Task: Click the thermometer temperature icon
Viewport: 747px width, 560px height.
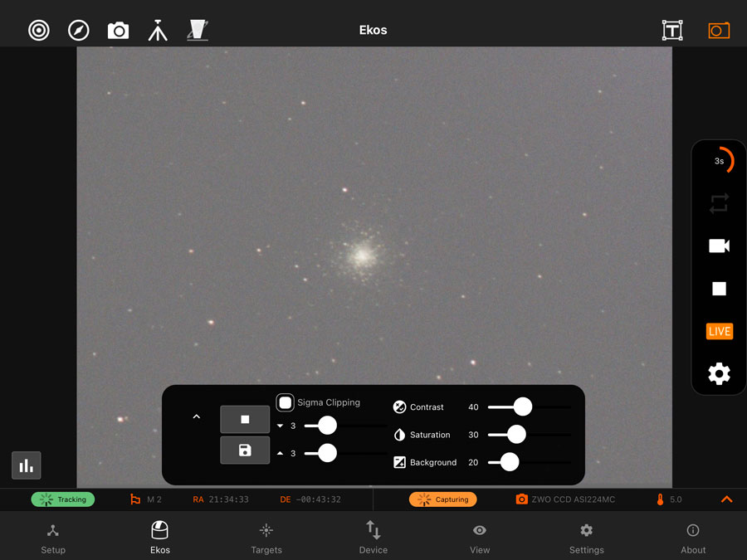Action: point(661,499)
